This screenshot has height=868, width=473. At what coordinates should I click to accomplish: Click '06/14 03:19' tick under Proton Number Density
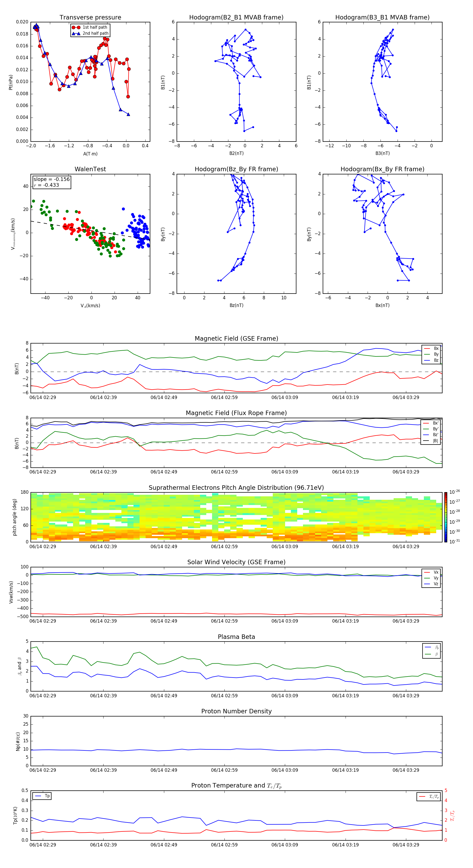coord(345,770)
